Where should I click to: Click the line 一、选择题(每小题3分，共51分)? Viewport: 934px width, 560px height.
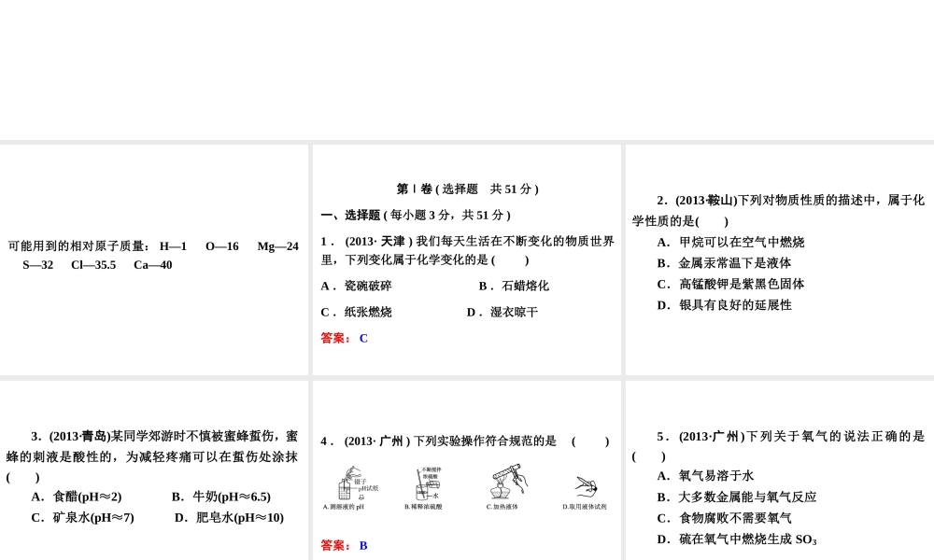point(416,216)
